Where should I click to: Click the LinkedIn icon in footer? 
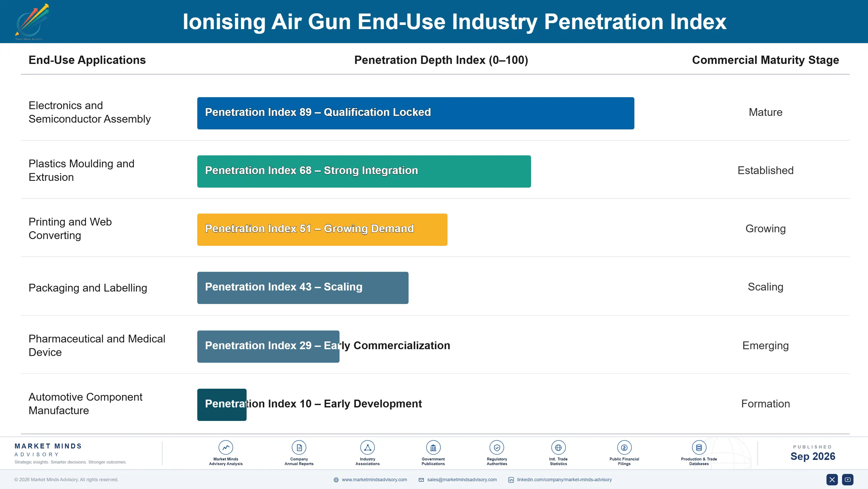coord(511,480)
